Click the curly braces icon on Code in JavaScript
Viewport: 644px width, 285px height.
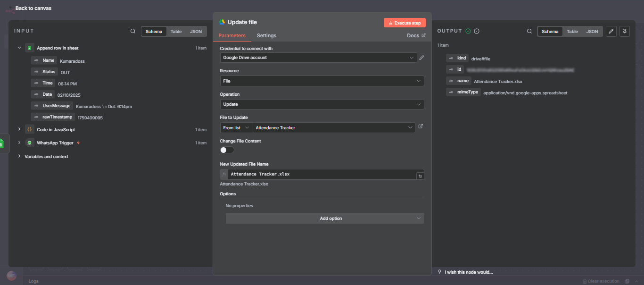coord(29,129)
